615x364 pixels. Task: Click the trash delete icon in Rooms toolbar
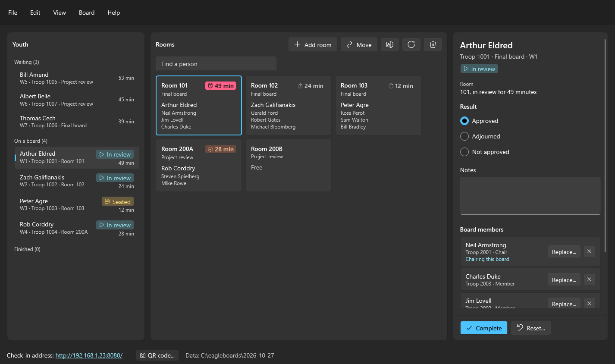[433, 44]
